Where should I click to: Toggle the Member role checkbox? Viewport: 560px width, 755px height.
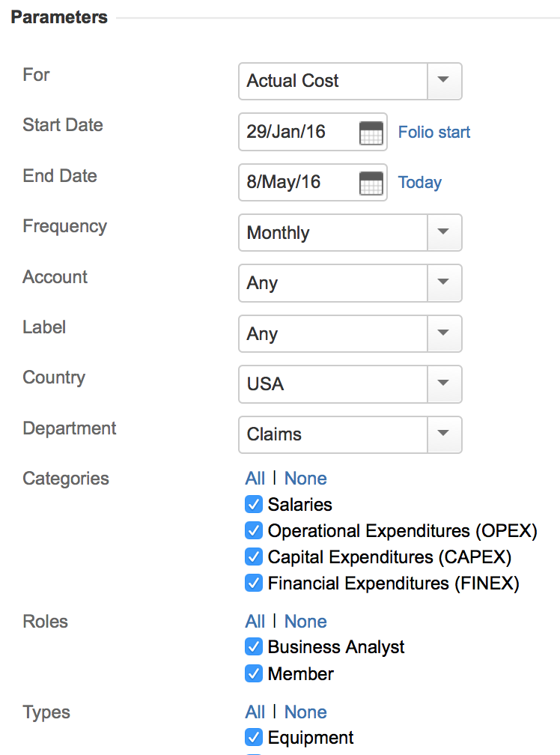tap(254, 673)
